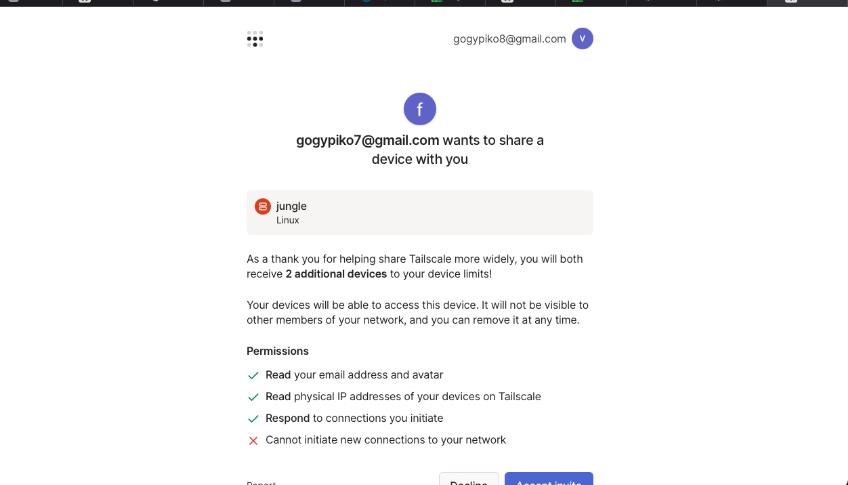Click the Linux label under jungle
Viewport: 848px width, 485px height.
[288, 220]
